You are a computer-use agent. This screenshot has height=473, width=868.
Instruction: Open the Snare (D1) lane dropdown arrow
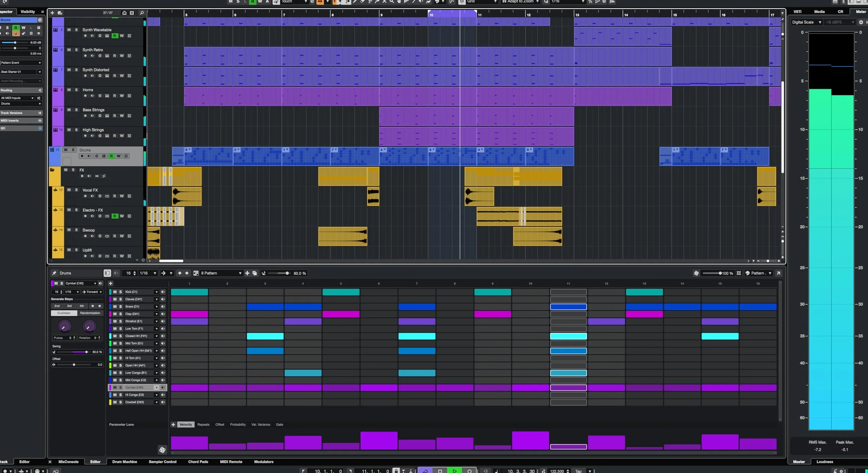pyautogui.click(x=156, y=307)
